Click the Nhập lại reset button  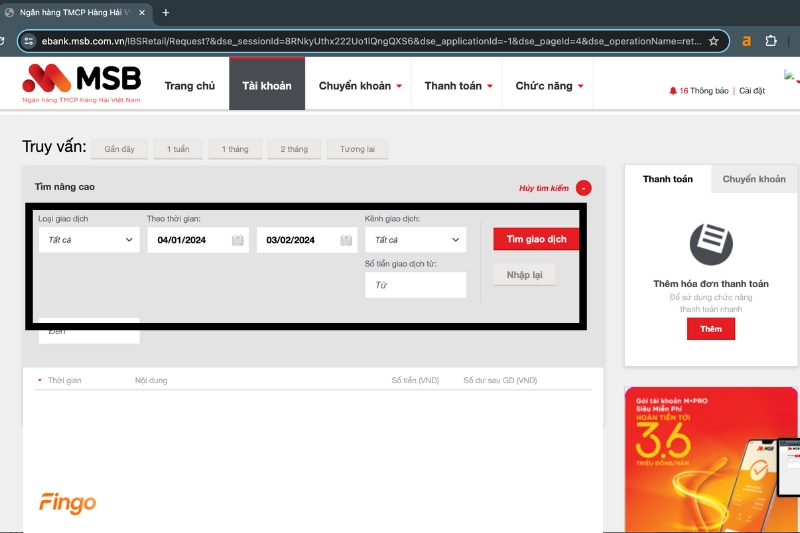coord(524,275)
